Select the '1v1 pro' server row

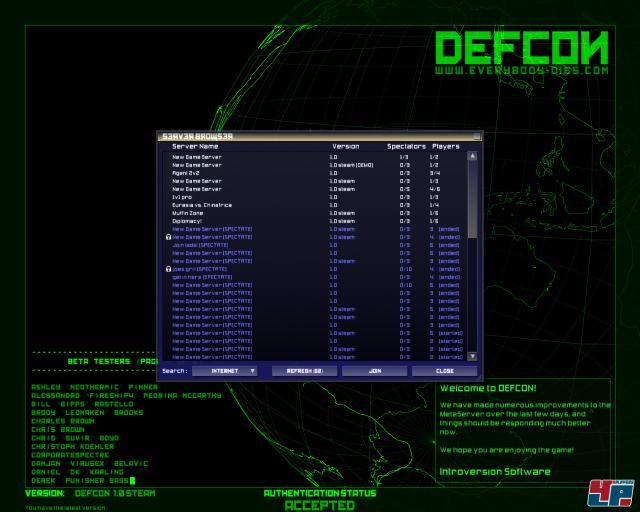[x=314, y=197]
